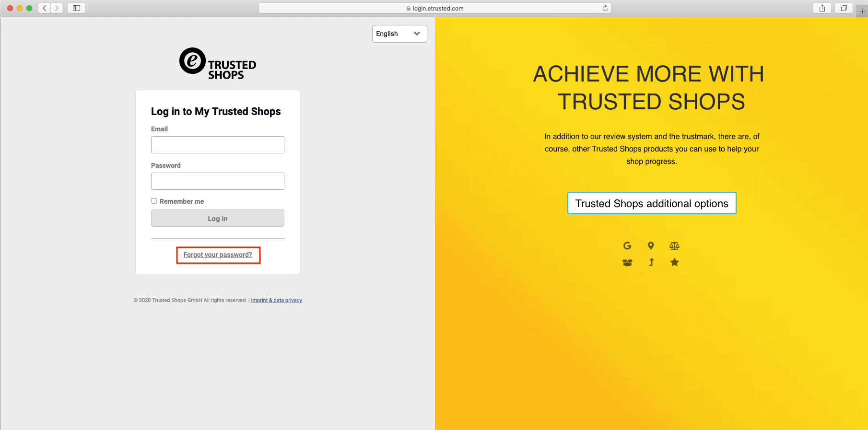Click the padlock icon in the address bar
The height and width of the screenshot is (430, 868).
(409, 8)
